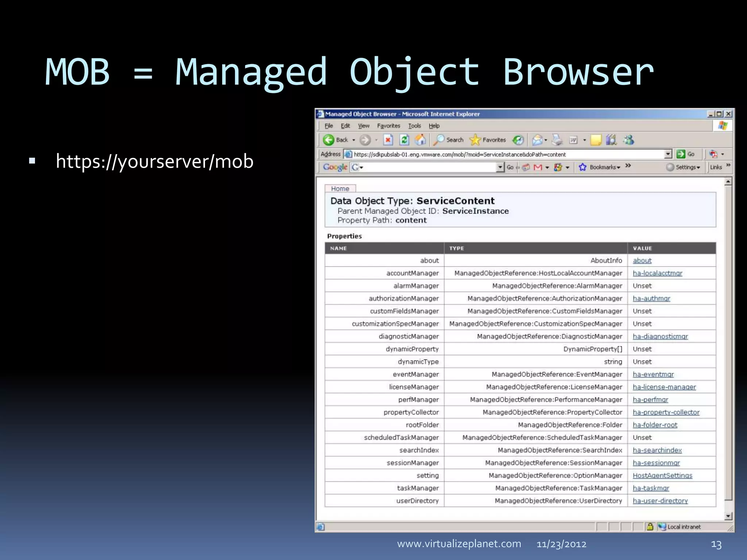Open the Edit menu
Image resolution: width=747 pixels, height=560 pixels.
[x=345, y=126]
